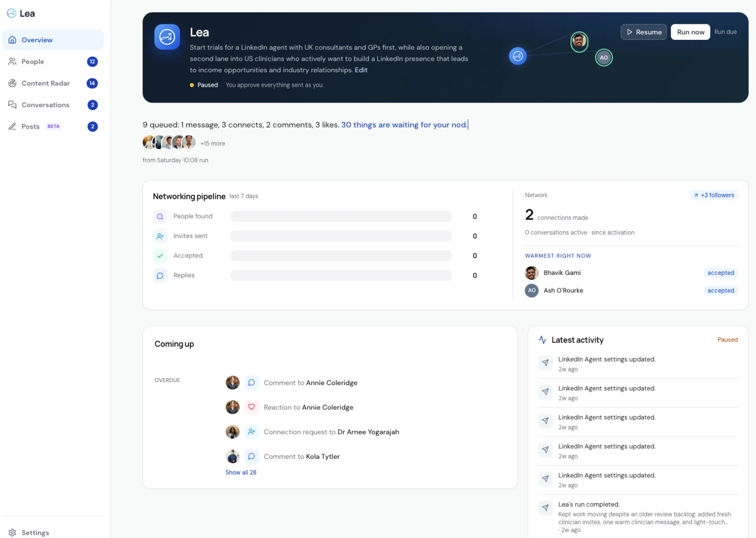Click the People found progress bar
This screenshot has width=756, height=538.
[x=341, y=217]
